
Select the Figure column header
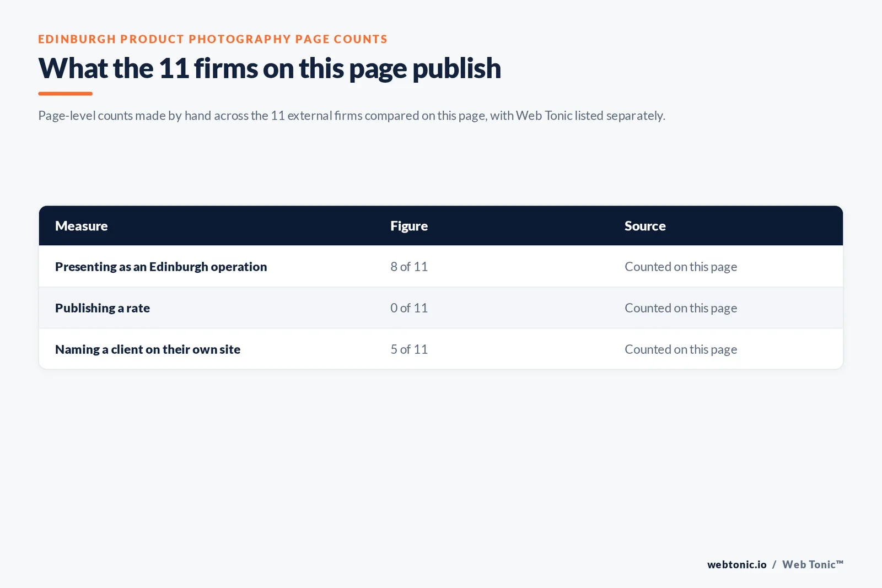409,226
